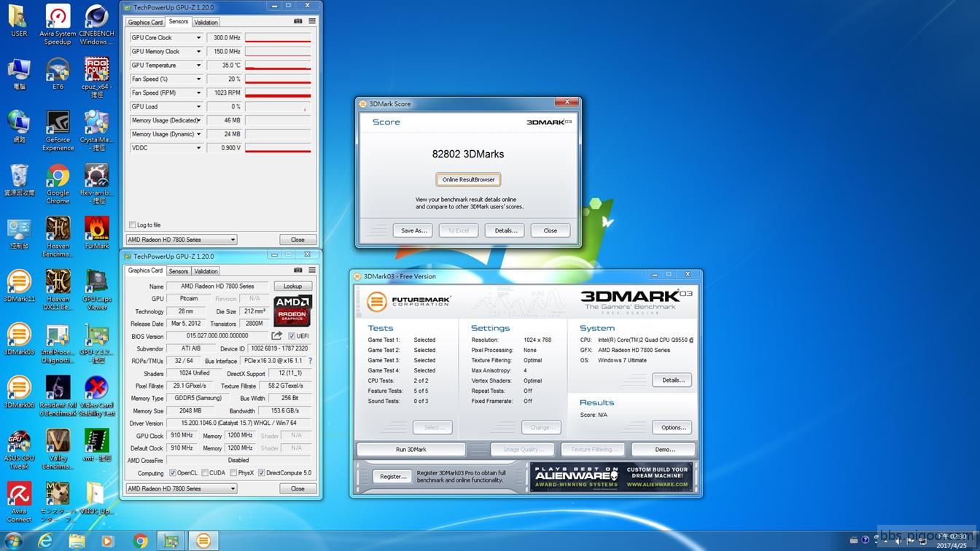Launch FurMark from the desktop

(96, 233)
